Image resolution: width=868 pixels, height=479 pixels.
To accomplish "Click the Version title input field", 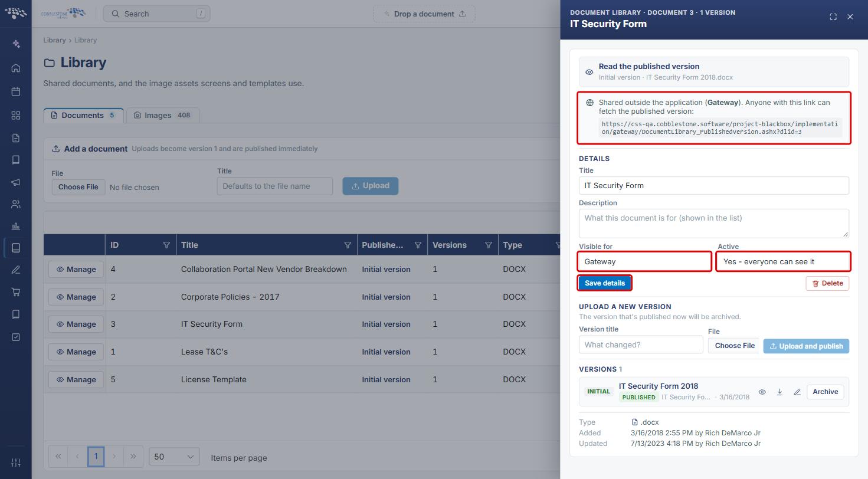I will pos(641,345).
